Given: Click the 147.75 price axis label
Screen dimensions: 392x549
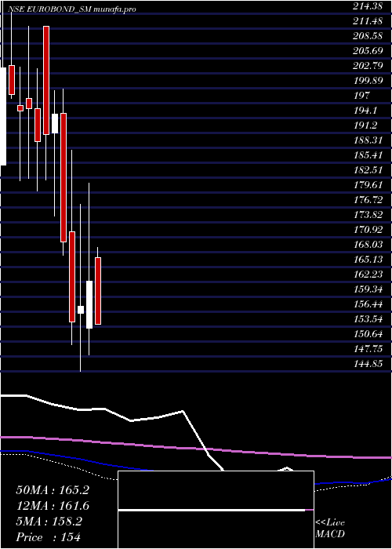Looking at the screenshot, I should click(x=368, y=348).
